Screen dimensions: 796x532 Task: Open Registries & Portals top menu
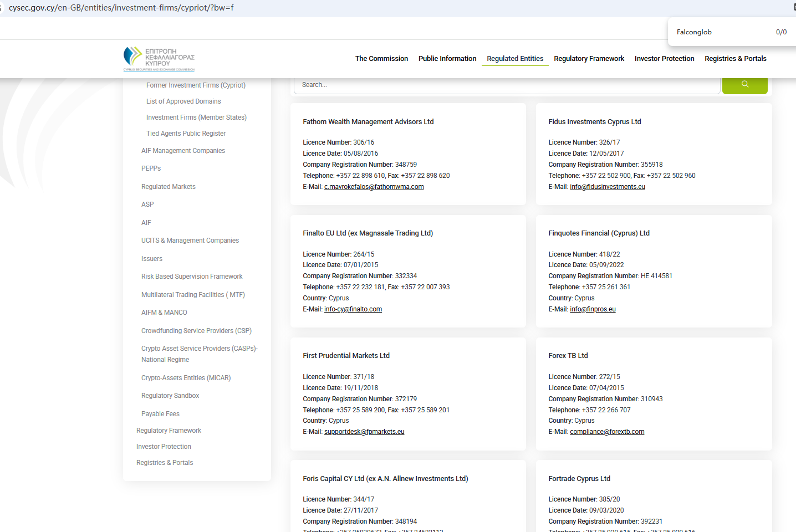[735, 59]
